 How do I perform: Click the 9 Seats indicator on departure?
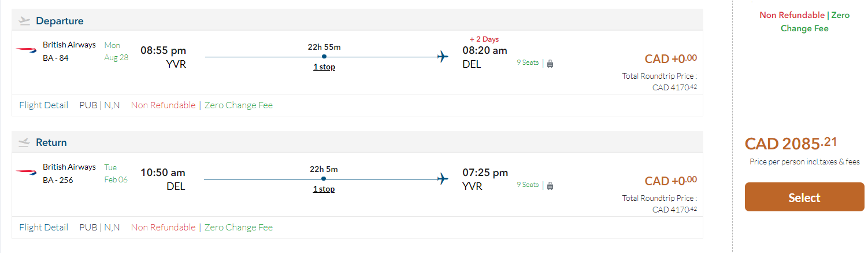(527, 63)
